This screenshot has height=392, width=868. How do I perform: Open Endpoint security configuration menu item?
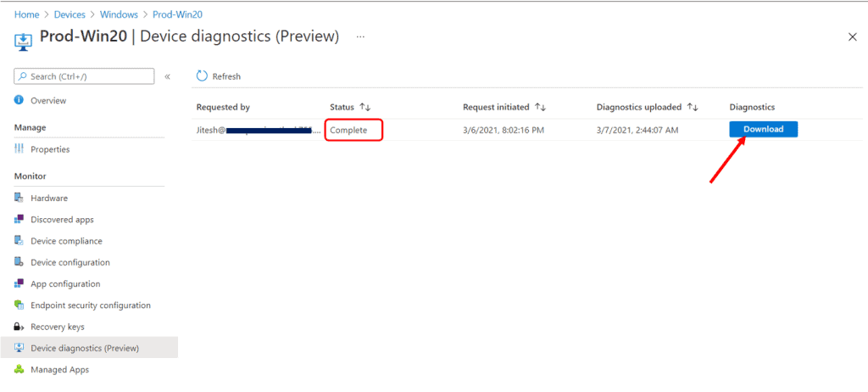pos(89,305)
